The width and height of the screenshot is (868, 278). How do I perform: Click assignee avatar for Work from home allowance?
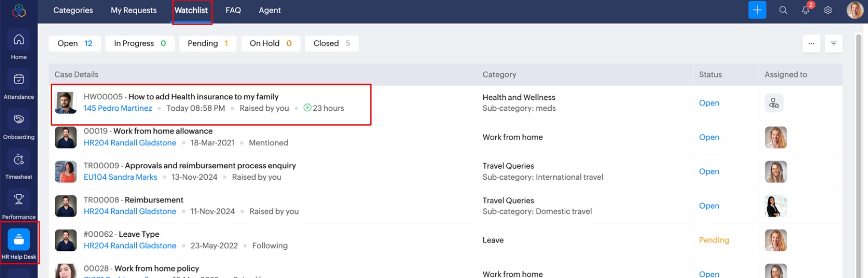[x=776, y=137]
